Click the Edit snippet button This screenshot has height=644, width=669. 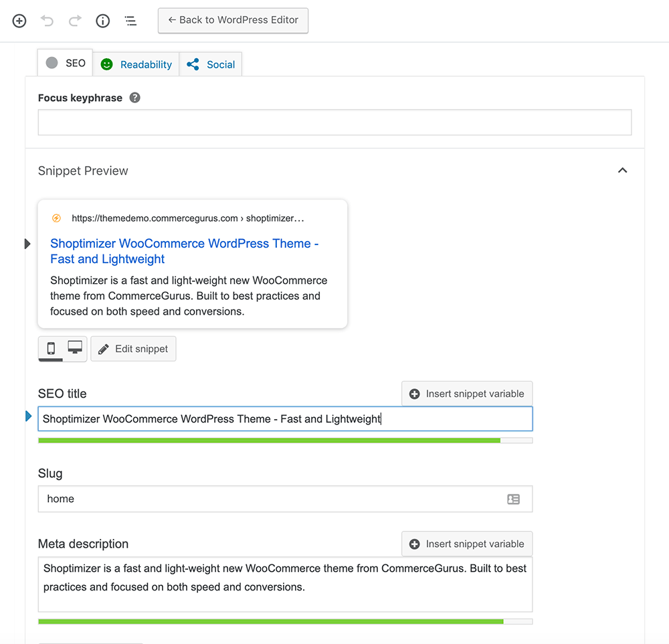coord(133,349)
